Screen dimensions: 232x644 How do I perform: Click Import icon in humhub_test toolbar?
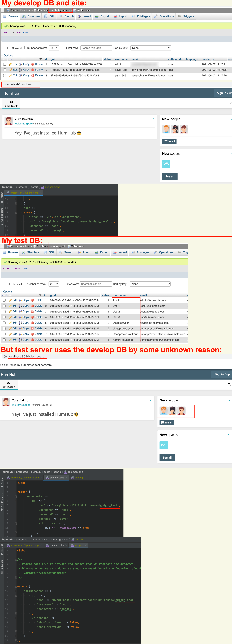115,252
